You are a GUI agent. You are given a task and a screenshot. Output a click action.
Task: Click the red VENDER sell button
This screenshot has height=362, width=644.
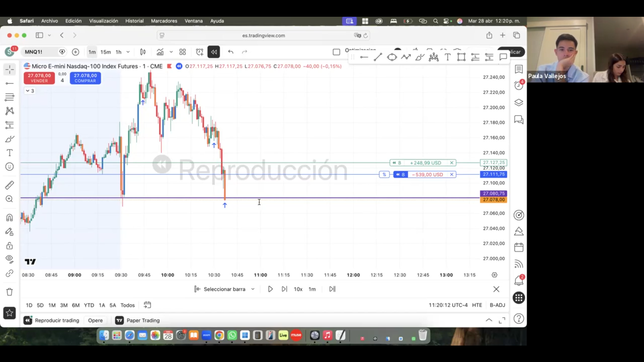point(39,78)
